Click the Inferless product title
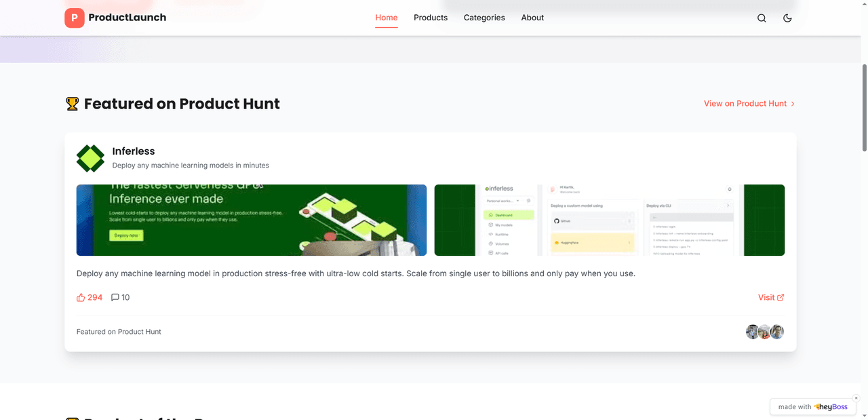Viewport: 868px width, 420px height. pyautogui.click(x=134, y=151)
